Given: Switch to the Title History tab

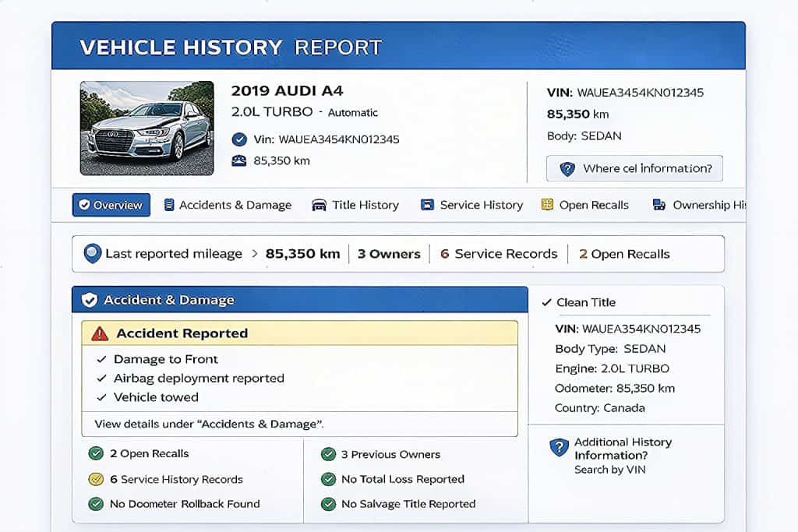Looking at the screenshot, I should tap(355, 205).
